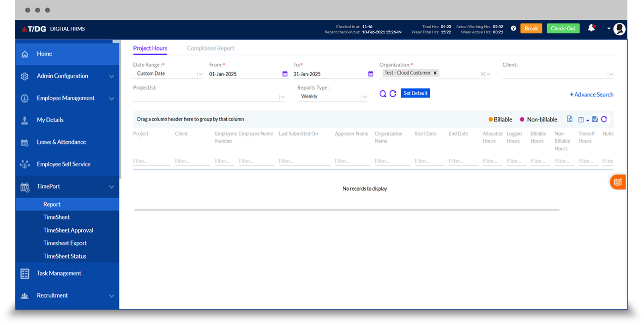Click the Project column header
The image size is (644, 325).
click(141, 134)
